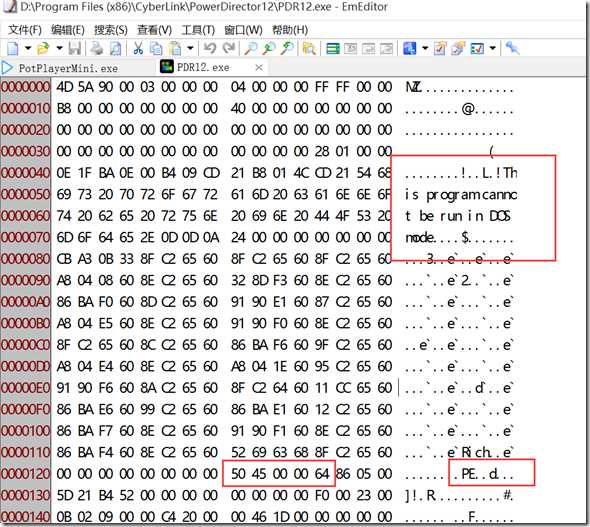Click the 0000140 offset address
The height and width of the screenshot is (527, 590).
pos(26,517)
